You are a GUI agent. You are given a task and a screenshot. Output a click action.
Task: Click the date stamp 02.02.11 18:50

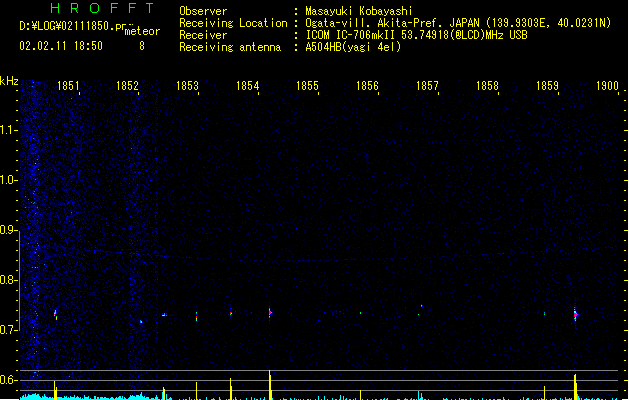(61, 46)
